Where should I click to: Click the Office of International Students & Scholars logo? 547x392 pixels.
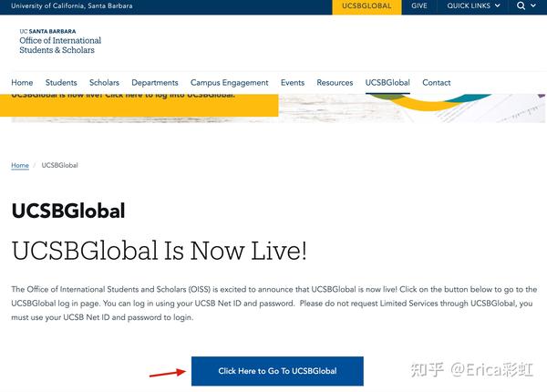click(60, 42)
